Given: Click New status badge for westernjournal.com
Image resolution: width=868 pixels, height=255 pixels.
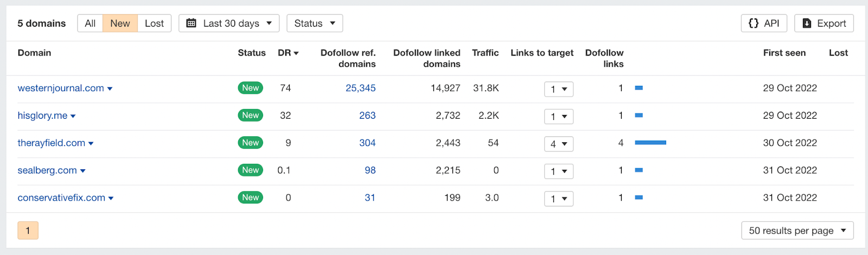Looking at the screenshot, I should pos(250,88).
